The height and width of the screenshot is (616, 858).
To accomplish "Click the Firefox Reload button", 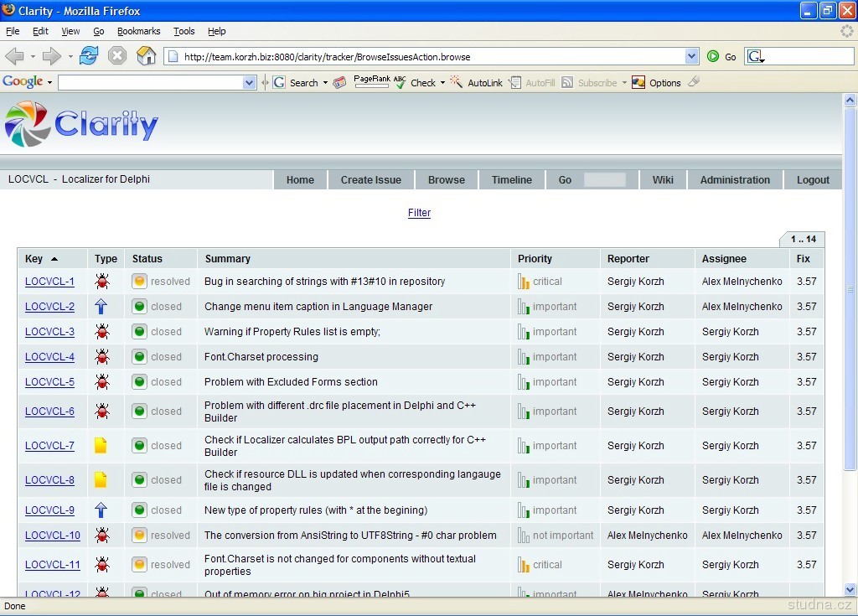I will [89, 56].
